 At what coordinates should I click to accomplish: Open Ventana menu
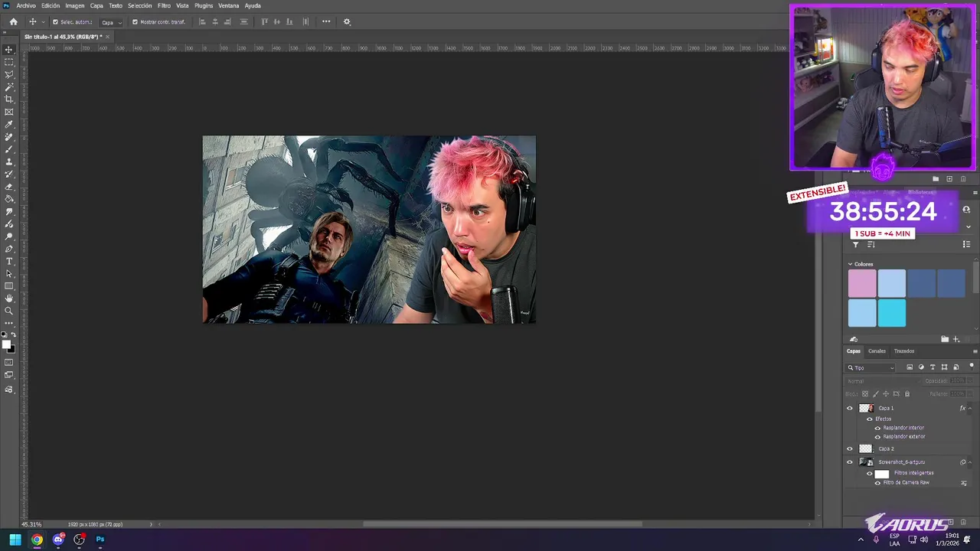229,5
